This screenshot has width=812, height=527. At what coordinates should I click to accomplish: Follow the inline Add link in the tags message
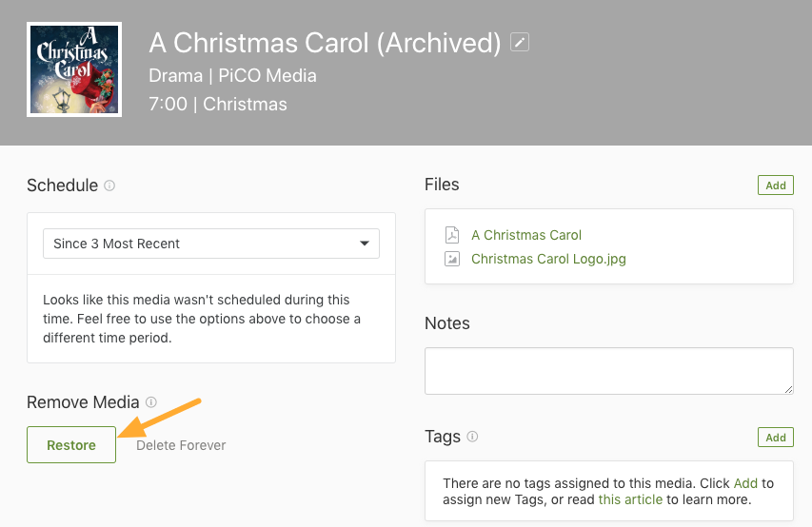click(x=745, y=483)
